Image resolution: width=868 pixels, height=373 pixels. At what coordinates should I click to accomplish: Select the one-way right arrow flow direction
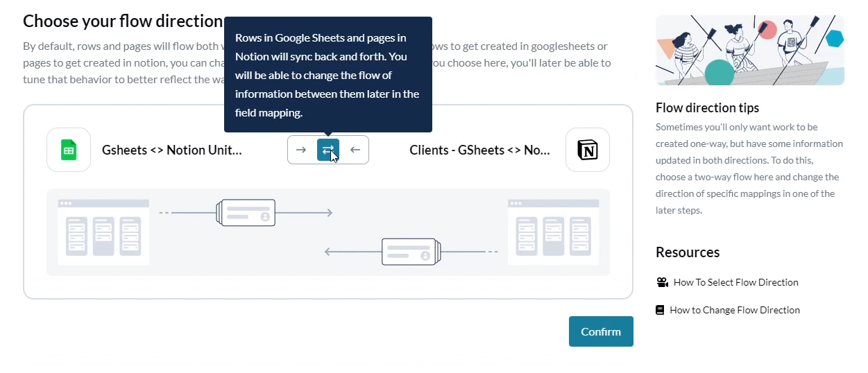[x=301, y=150]
